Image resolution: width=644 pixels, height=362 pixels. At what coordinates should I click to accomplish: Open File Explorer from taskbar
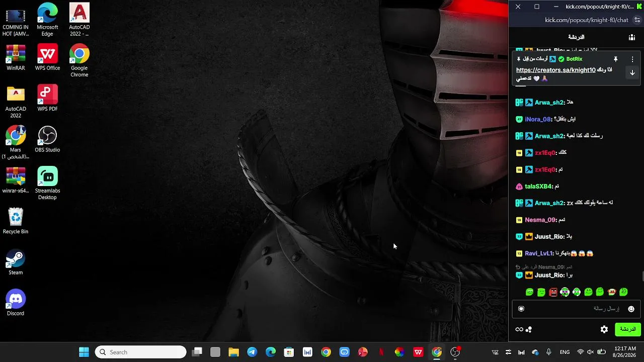(x=233, y=352)
